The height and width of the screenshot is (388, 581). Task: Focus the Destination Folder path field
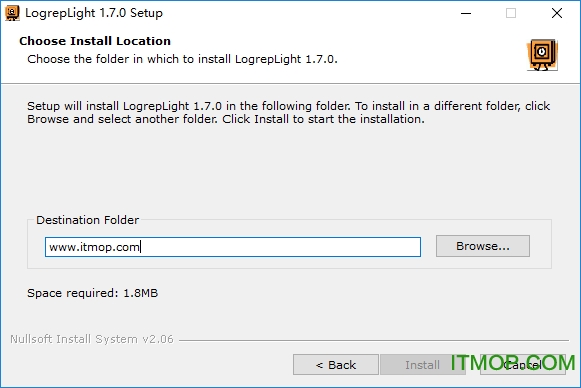(x=233, y=247)
